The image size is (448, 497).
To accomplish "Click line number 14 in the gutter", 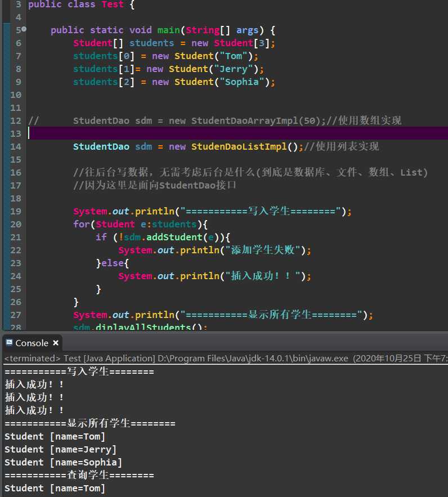I will point(16,146).
